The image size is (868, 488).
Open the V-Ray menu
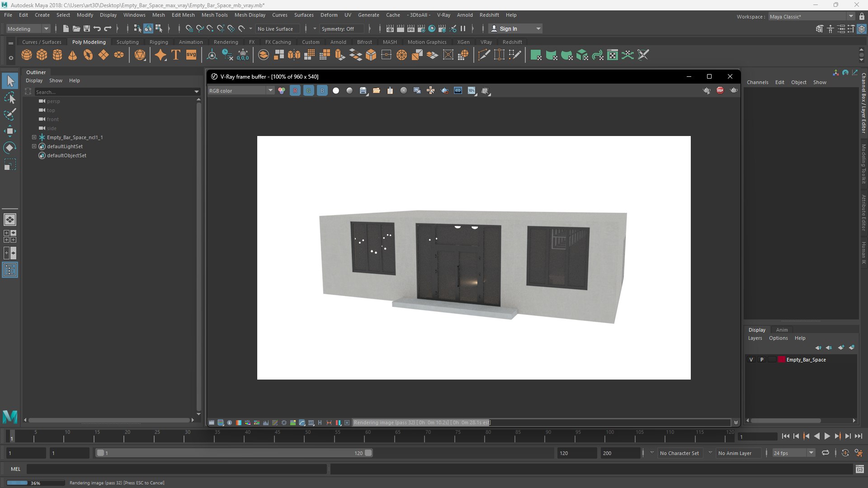point(443,15)
